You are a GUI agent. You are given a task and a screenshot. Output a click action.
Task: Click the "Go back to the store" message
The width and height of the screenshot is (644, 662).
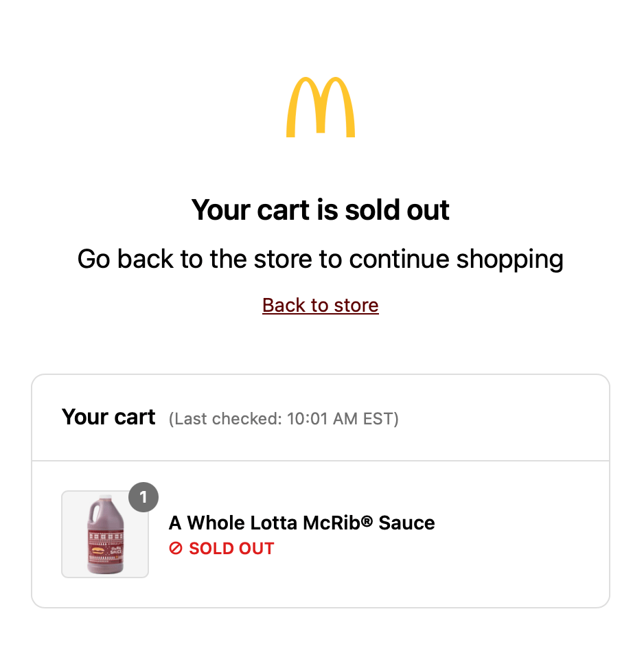[321, 259]
